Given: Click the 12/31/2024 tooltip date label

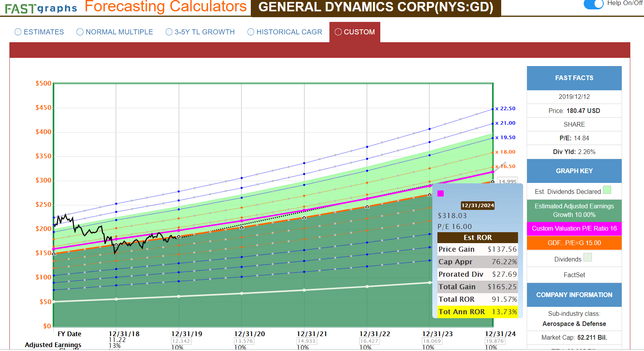Looking at the screenshot, I should point(478,206).
